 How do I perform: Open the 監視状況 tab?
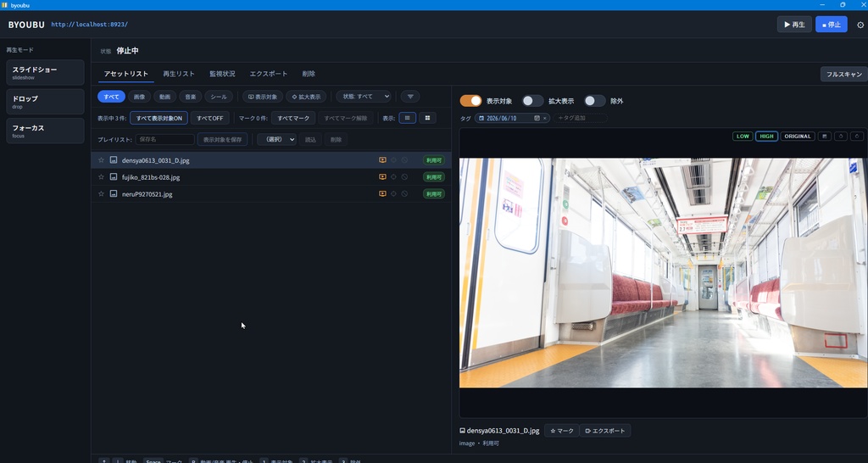(222, 74)
